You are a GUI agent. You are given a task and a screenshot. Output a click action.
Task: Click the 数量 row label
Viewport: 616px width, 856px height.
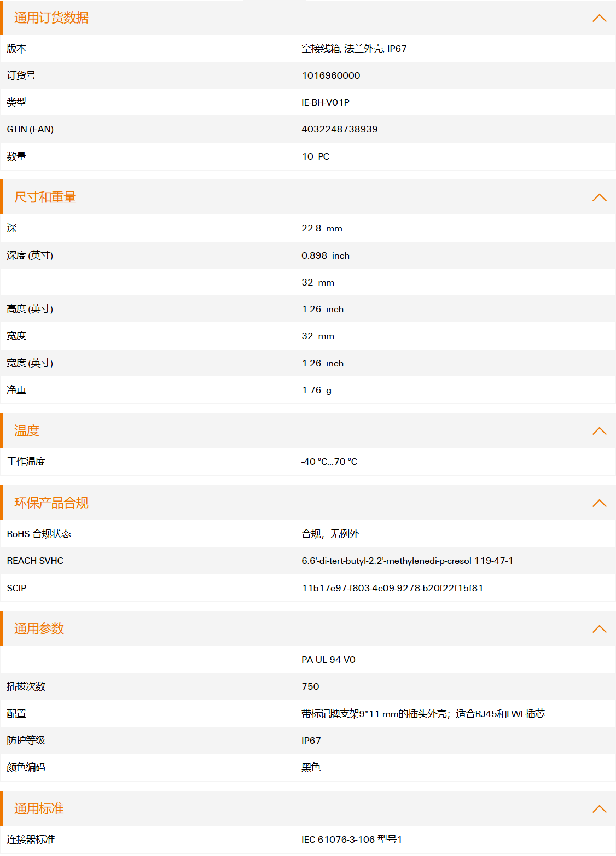(16, 156)
